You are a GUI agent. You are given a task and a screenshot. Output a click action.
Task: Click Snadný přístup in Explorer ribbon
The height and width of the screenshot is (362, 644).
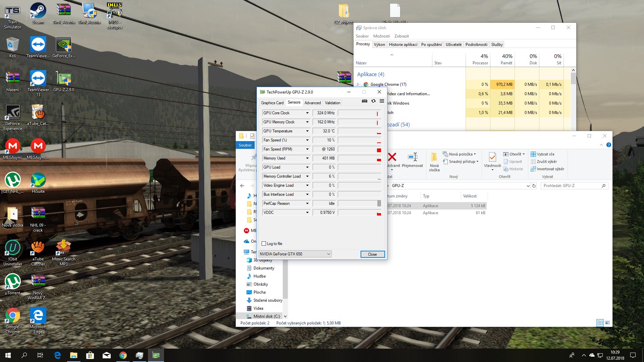461,162
